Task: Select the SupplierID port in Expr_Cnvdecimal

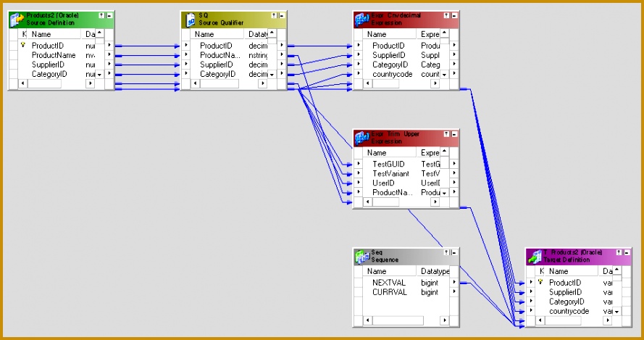Action: coord(389,55)
